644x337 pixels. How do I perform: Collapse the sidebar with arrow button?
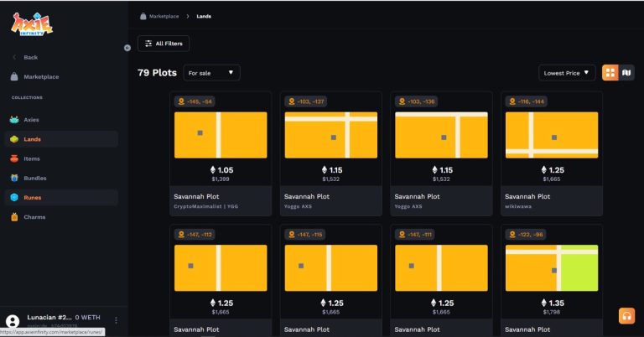(127, 48)
